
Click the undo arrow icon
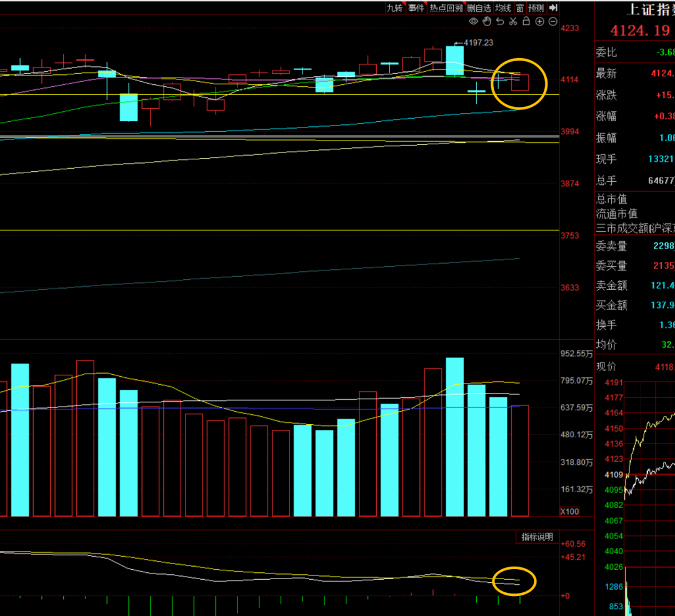pos(500,21)
